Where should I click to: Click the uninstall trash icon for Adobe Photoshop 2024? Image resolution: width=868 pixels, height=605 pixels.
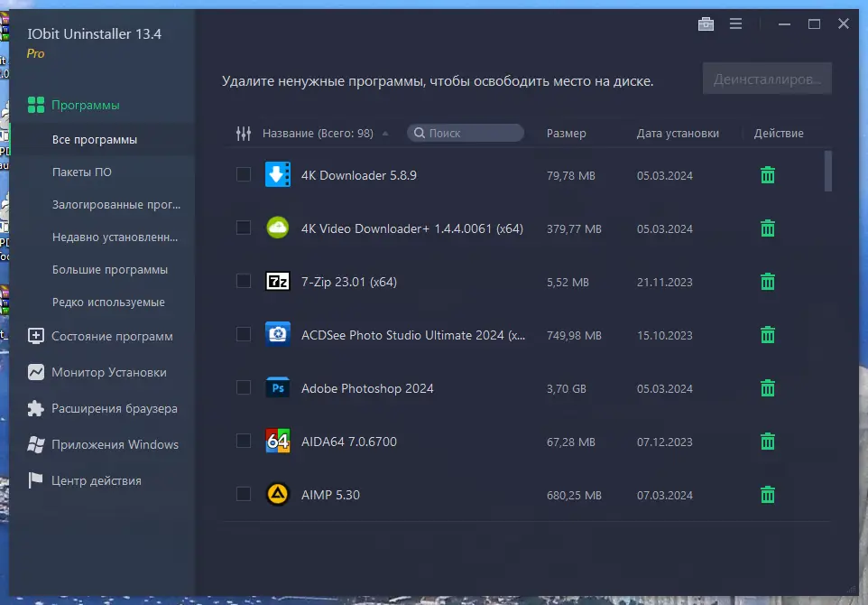tap(767, 388)
